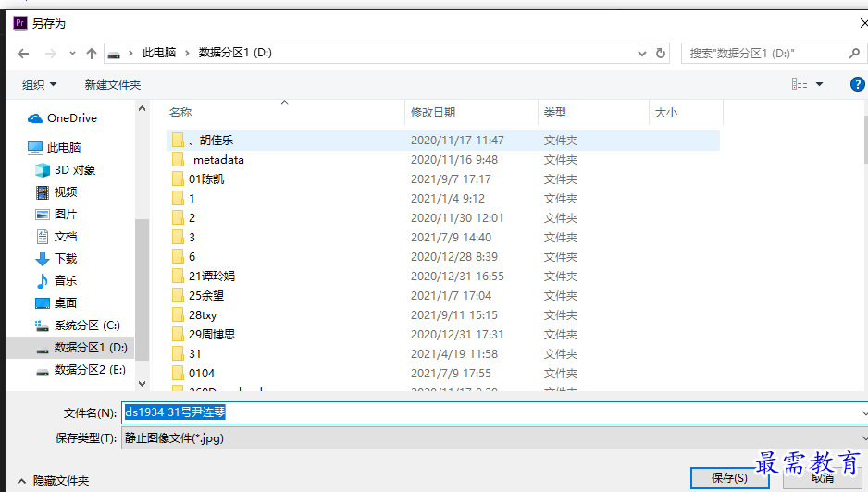
Task: Click 此电脑 in the address path
Action: pos(159,53)
